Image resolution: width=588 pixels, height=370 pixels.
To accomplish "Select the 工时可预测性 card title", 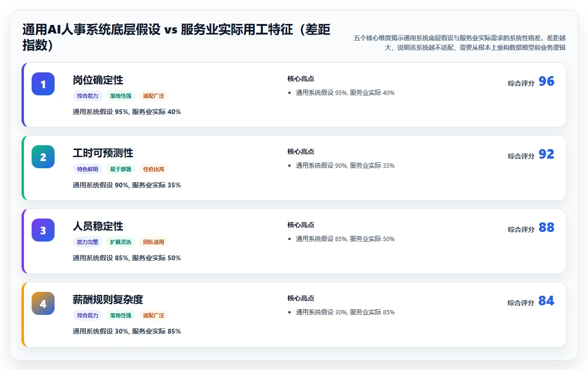I will coord(103,153).
